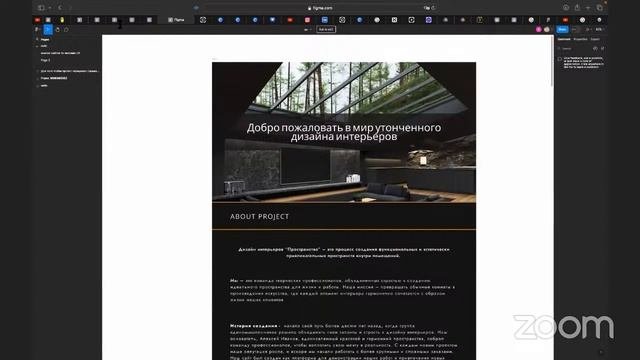Select the blue Move tool in Figma toolbar
Image resolution: width=640 pixels, height=360 pixels.
click(48, 29)
